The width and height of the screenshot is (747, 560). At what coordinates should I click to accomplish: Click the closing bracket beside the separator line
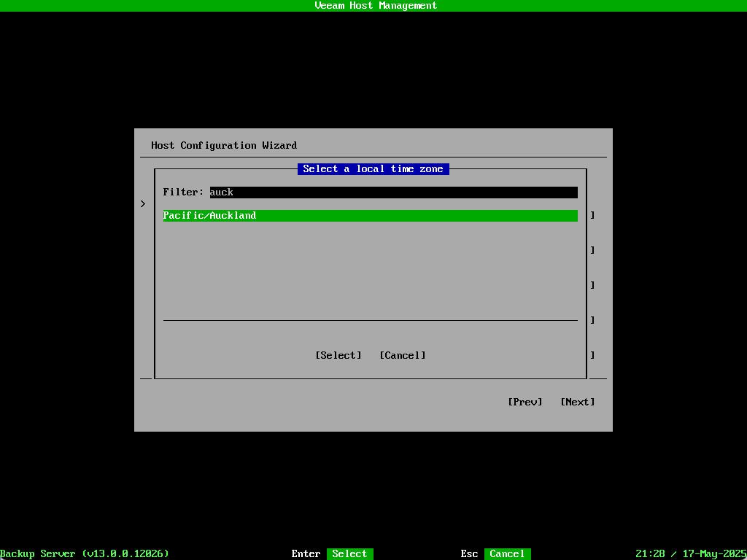[x=592, y=321]
